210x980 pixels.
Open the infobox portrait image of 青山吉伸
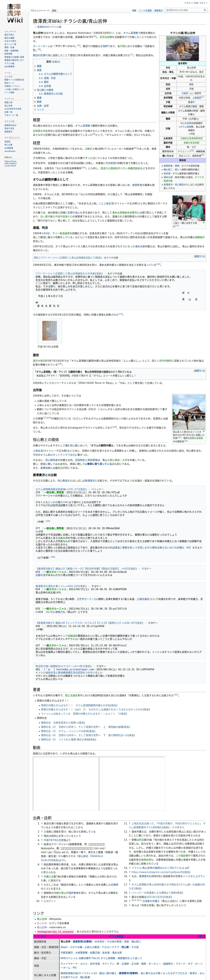click(x=182, y=48)
